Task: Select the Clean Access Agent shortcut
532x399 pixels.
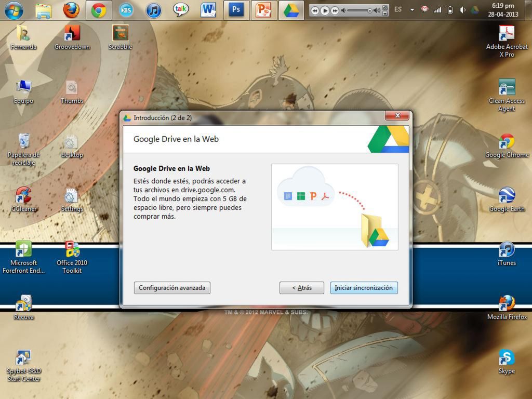Action: (507, 95)
